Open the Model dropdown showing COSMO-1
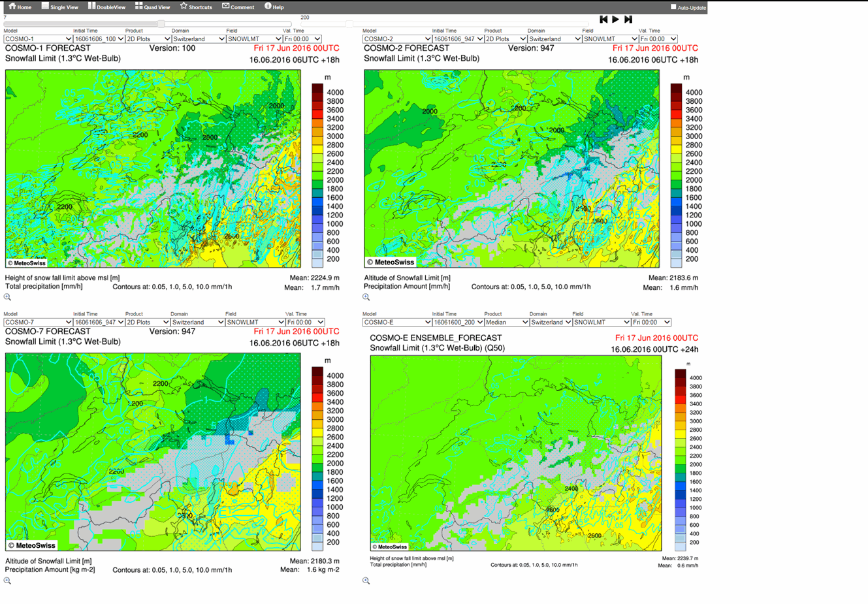The width and height of the screenshot is (868, 604). click(x=38, y=39)
